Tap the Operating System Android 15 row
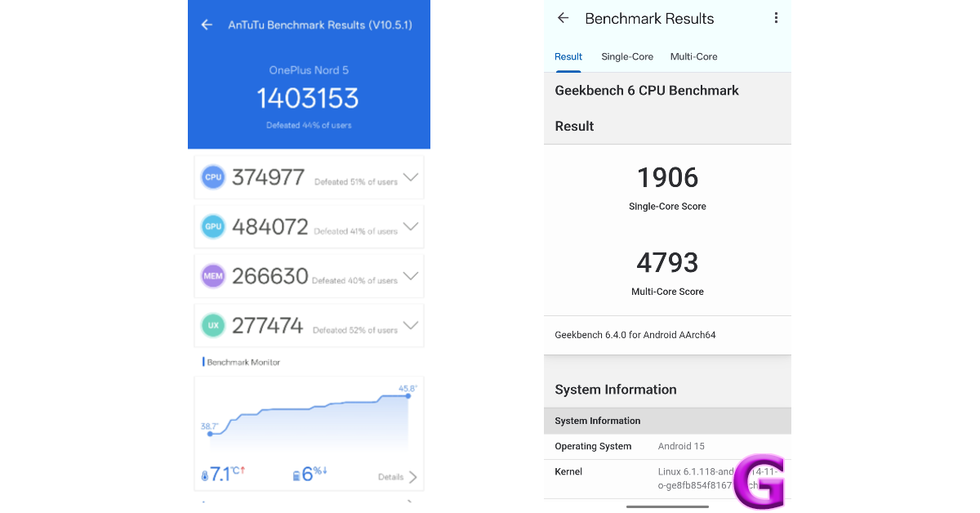The height and width of the screenshot is (513, 980). (x=667, y=447)
